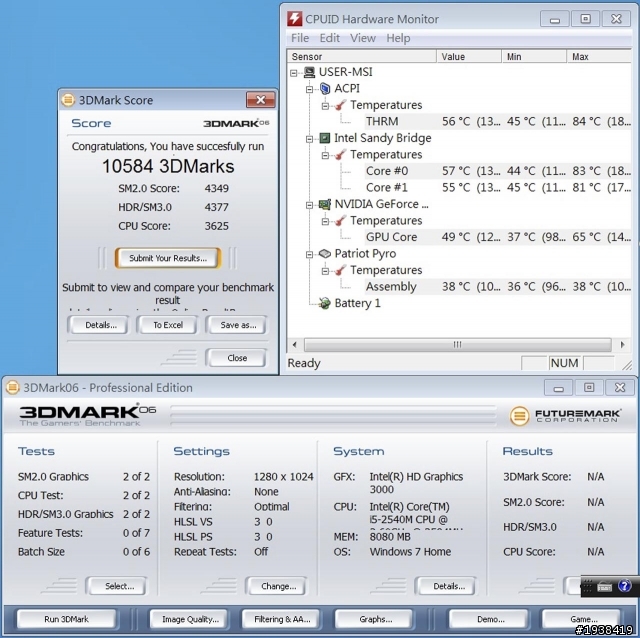Click the Value column header
Image resolution: width=640 pixels, height=638 pixels.
[469, 56]
